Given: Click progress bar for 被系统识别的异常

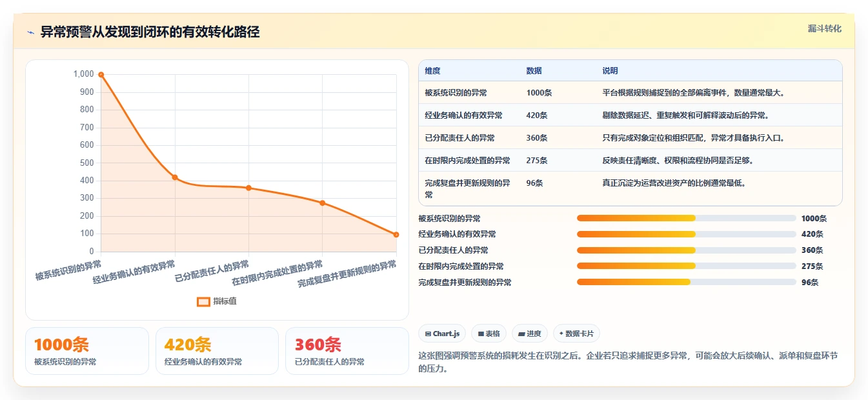Looking at the screenshot, I should (x=687, y=218).
